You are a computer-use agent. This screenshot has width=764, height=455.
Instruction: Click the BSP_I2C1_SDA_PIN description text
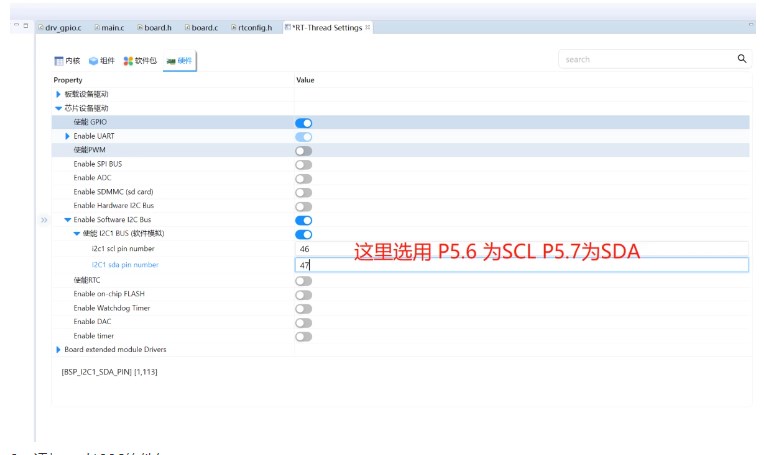pos(109,372)
